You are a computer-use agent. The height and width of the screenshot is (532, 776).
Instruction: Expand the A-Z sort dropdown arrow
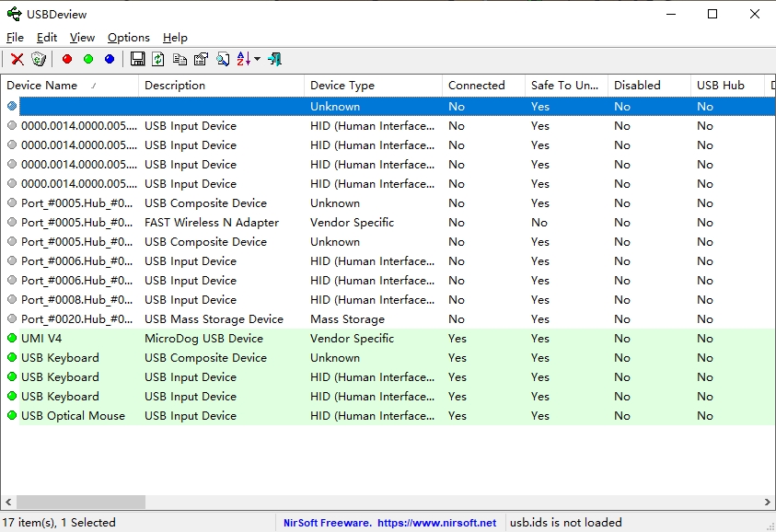click(x=257, y=59)
